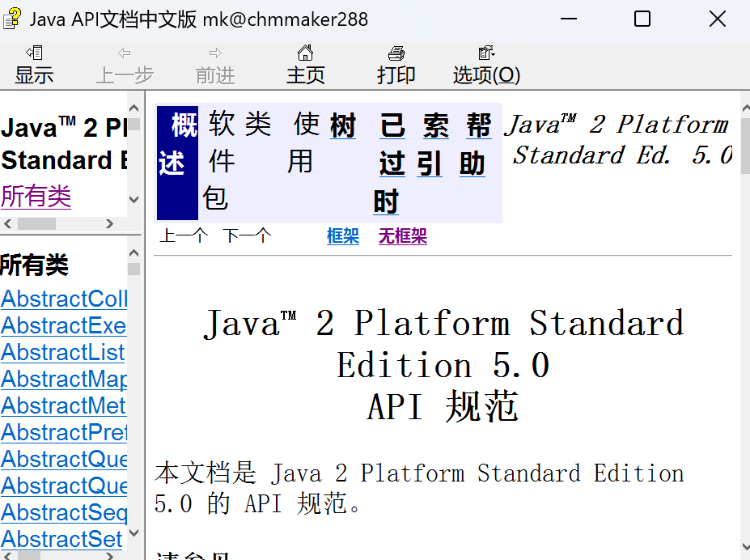The width and height of the screenshot is (750, 560).
Task: Open the 树 tree link
Action: coord(343,125)
